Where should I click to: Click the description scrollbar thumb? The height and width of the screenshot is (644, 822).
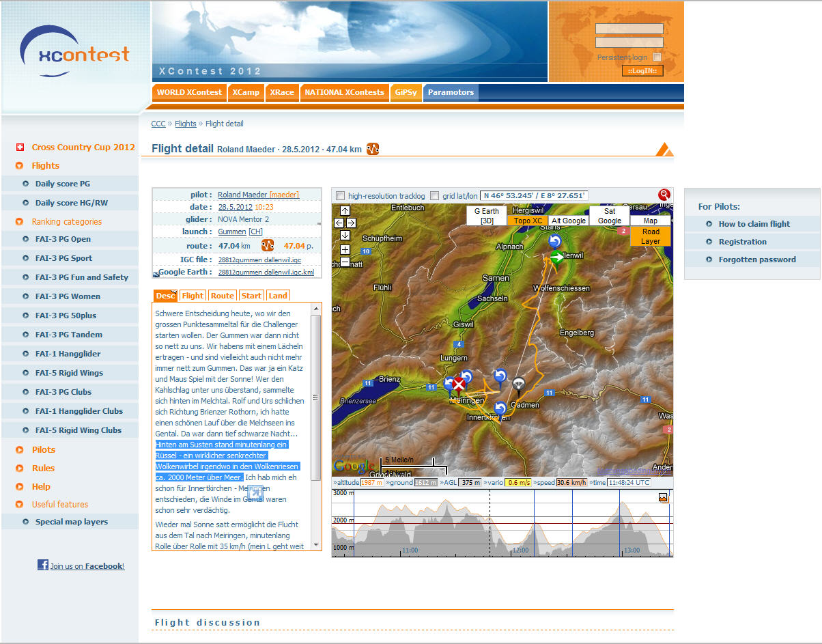tap(315, 397)
